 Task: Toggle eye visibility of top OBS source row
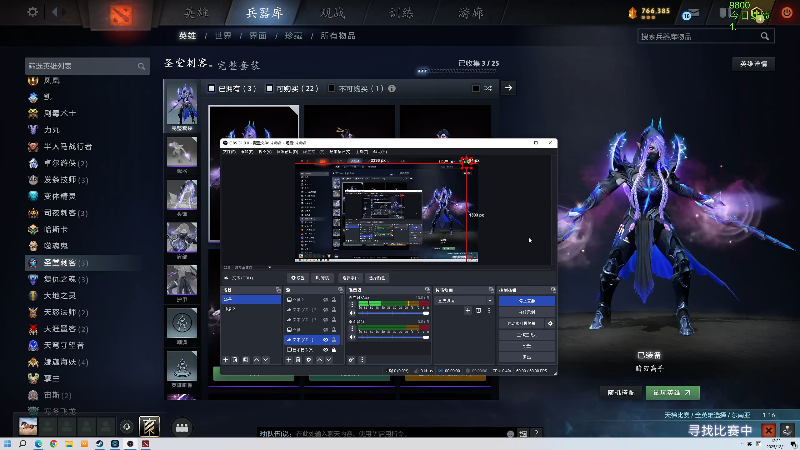point(326,299)
